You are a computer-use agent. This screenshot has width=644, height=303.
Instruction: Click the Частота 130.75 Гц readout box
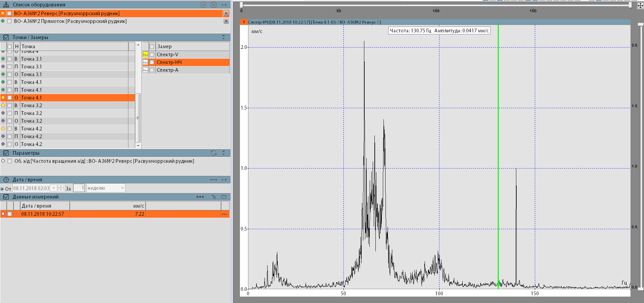pyautogui.click(x=439, y=31)
